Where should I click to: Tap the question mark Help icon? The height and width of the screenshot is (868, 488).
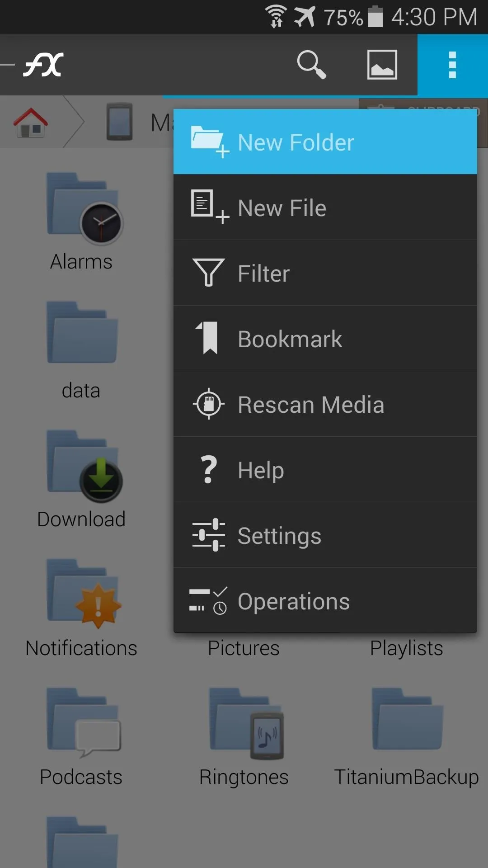209,470
